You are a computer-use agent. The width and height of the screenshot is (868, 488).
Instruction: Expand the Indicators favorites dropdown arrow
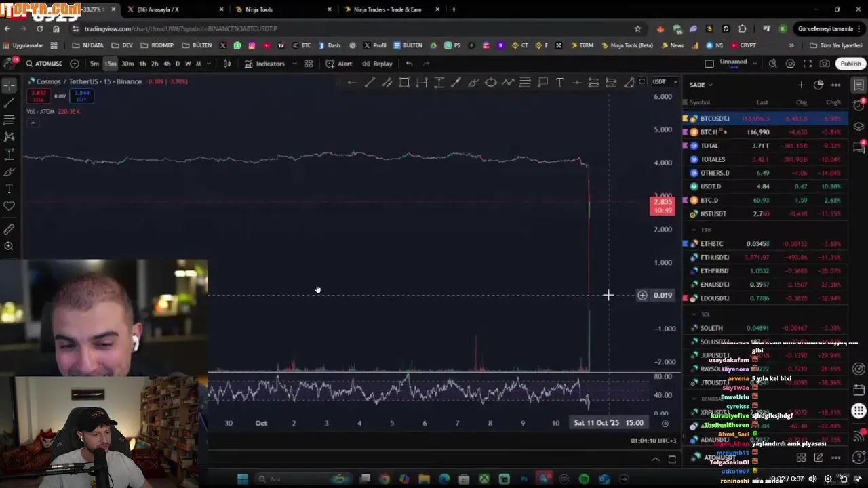pyautogui.click(x=294, y=64)
